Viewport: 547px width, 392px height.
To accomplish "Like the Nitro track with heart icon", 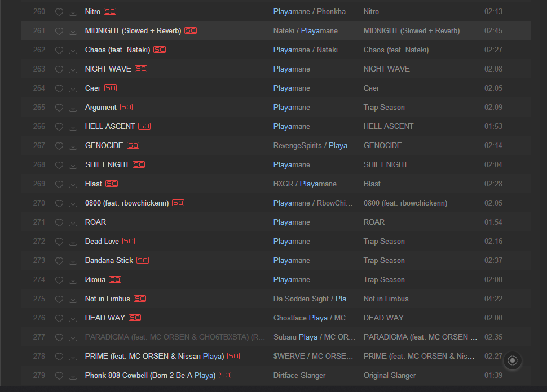I will point(59,12).
